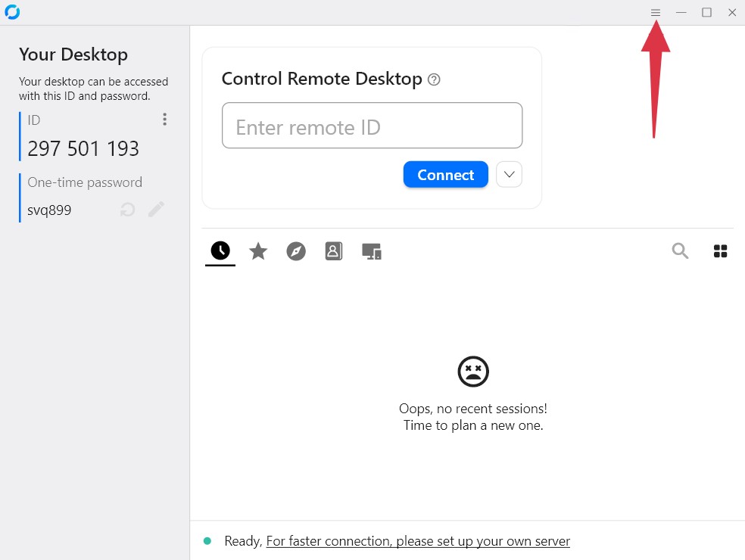745x560 pixels.
Task: Open the server setup link
Action: (417, 540)
